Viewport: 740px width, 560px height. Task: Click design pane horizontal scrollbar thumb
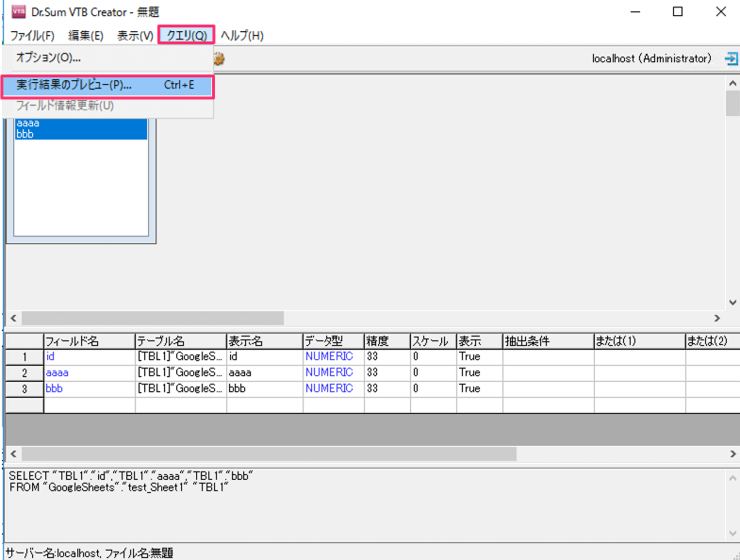[153, 319]
